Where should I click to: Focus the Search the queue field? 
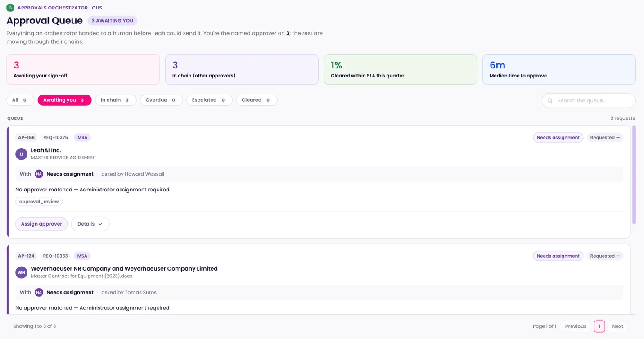tap(589, 100)
